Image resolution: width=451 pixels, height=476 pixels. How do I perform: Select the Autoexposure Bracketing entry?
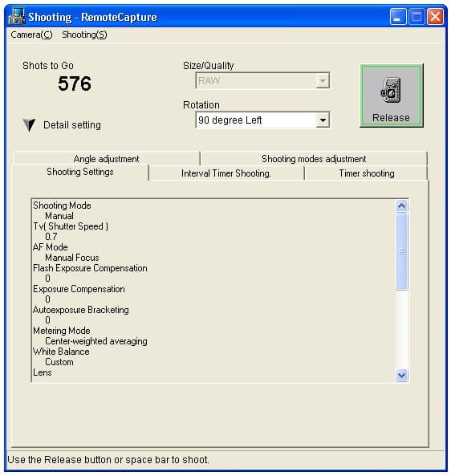[x=81, y=310]
